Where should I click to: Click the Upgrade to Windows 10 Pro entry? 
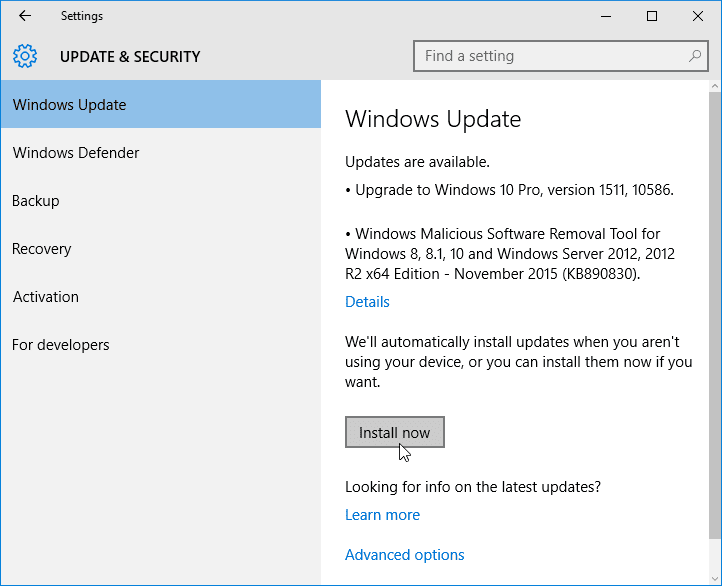(510, 190)
